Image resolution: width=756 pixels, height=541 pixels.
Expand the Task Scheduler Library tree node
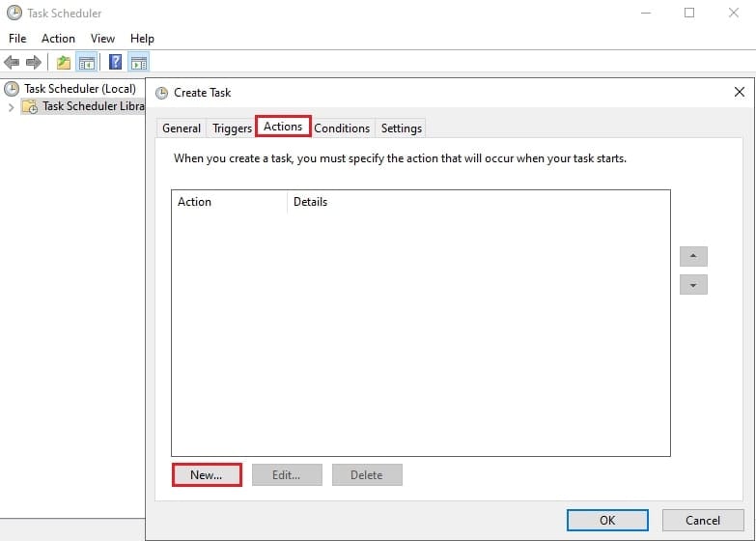coord(11,107)
